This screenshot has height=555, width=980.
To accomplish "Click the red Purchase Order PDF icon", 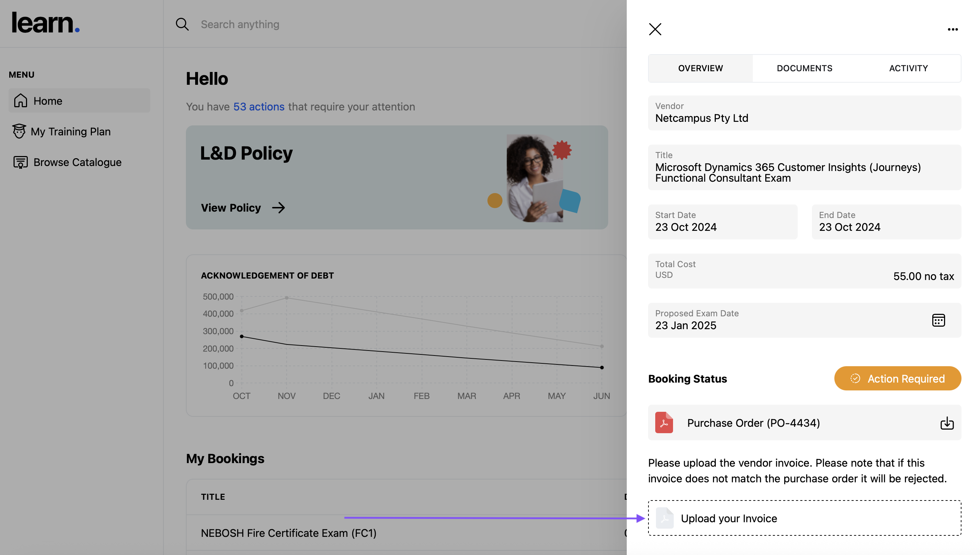I will (x=664, y=422).
